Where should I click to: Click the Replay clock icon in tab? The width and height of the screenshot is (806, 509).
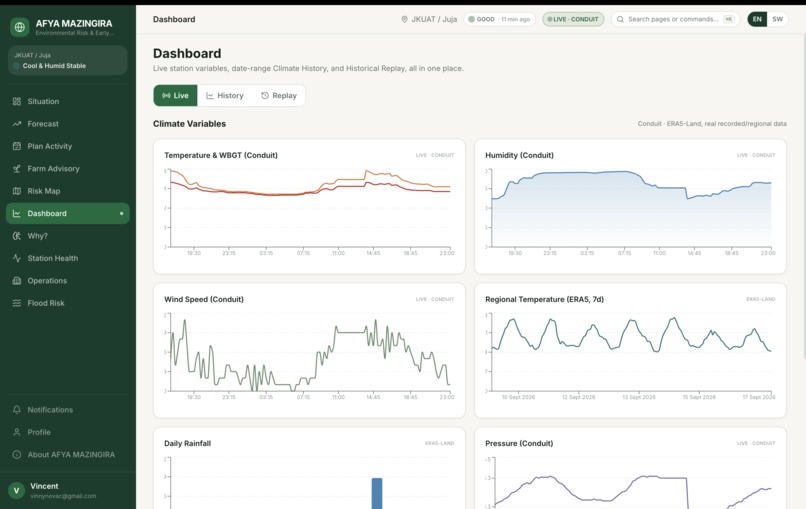pos(265,96)
